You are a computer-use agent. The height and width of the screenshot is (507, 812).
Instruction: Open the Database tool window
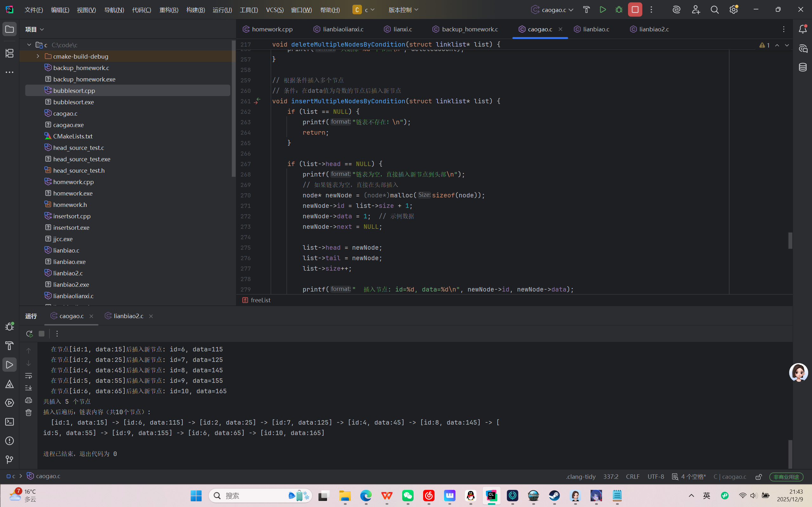point(802,67)
